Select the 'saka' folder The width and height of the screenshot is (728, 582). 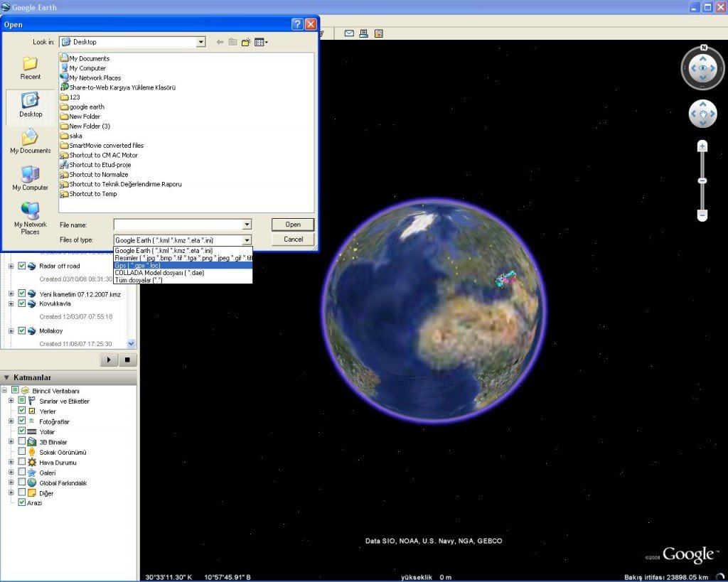coord(71,136)
